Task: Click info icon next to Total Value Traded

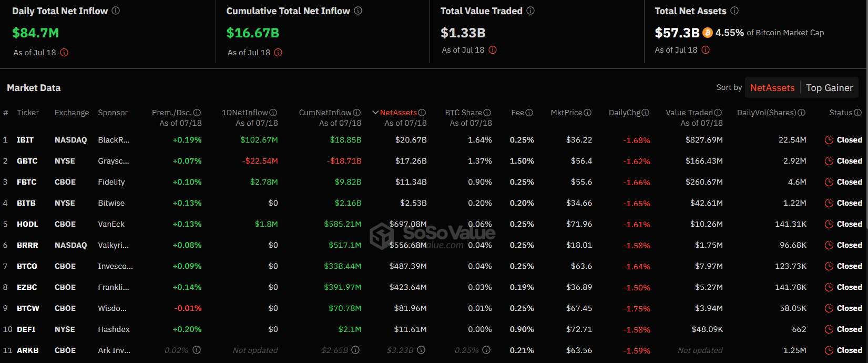Action: [530, 11]
